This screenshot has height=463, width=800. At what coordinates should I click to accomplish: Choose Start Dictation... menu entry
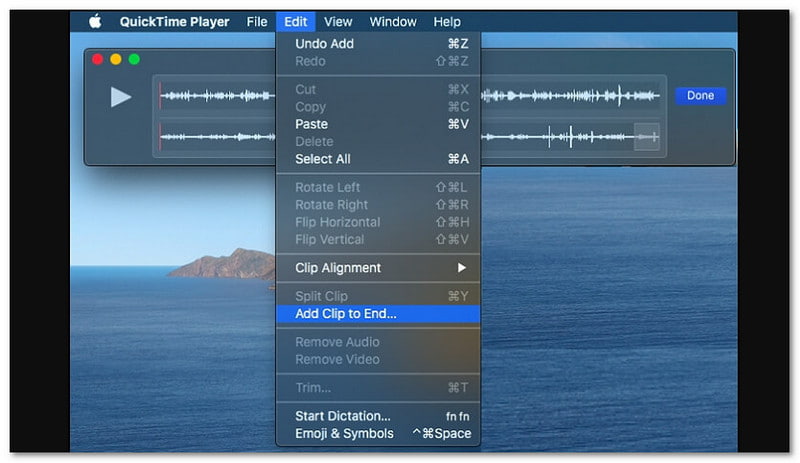tap(378, 416)
